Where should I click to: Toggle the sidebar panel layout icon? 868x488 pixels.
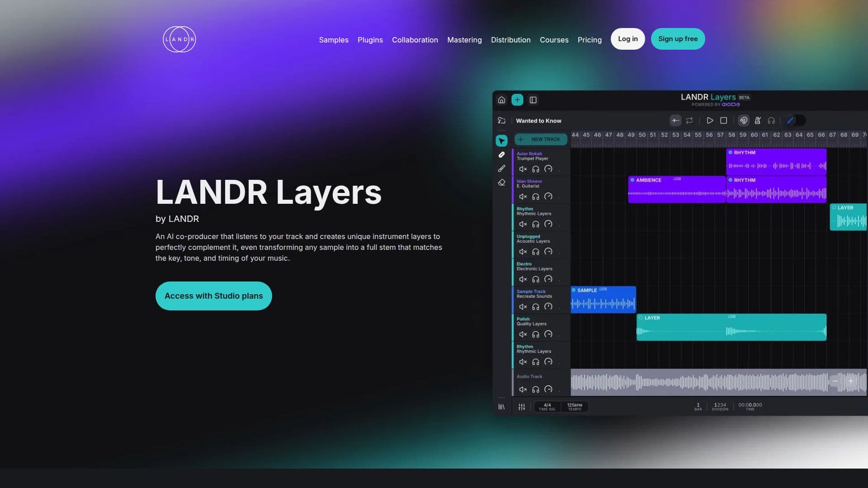[x=533, y=100]
